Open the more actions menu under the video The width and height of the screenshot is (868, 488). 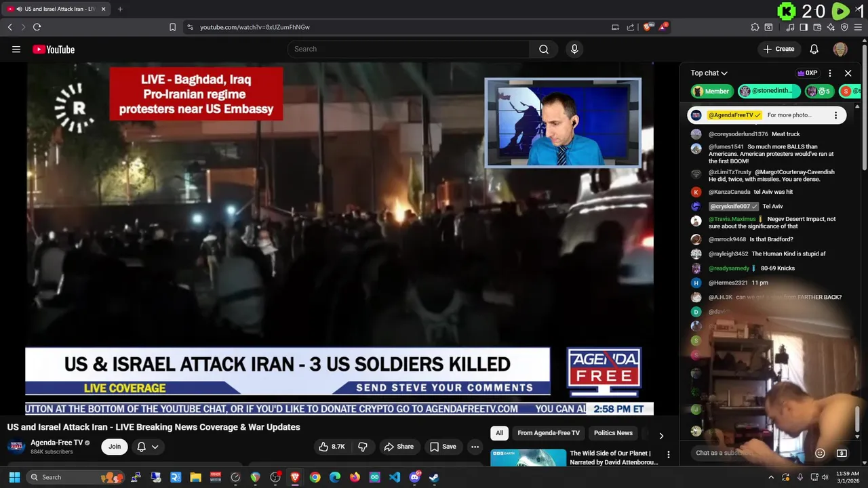click(475, 447)
